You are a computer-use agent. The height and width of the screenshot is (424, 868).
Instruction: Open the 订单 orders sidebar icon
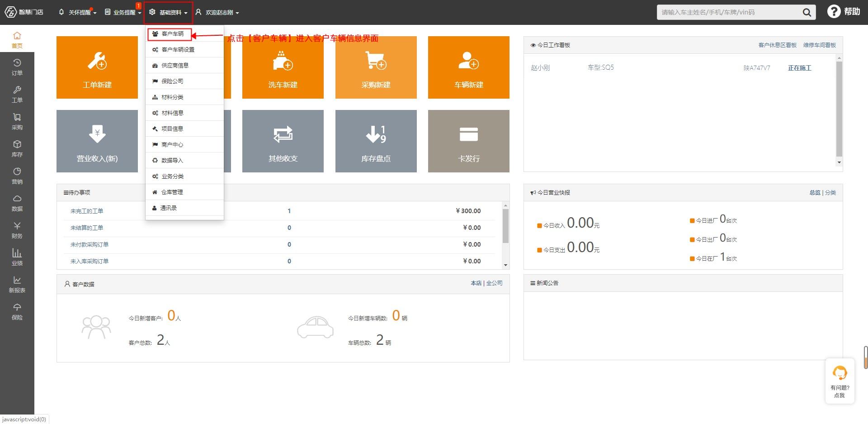17,67
